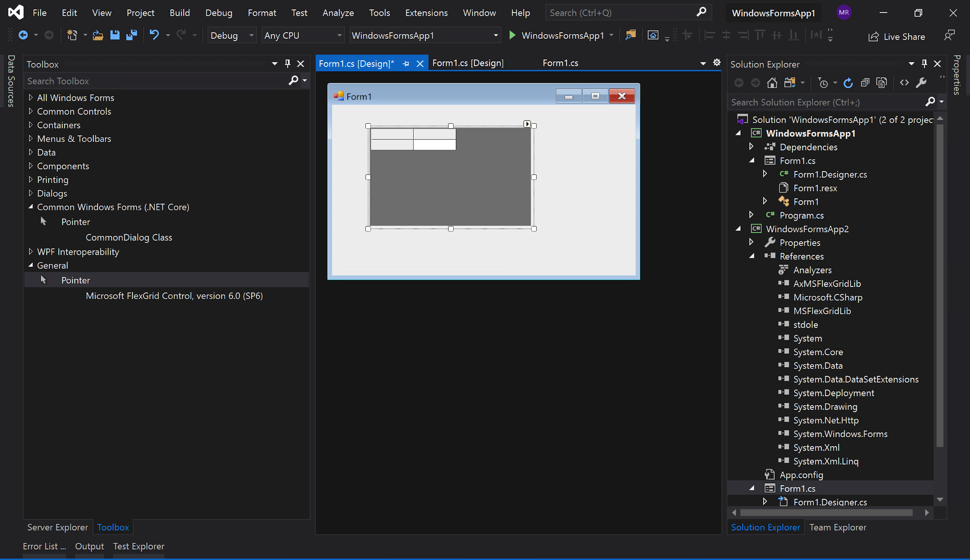Image resolution: width=970 pixels, height=560 pixels.
Task: Click the Save All icon
Action: (132, 35)
